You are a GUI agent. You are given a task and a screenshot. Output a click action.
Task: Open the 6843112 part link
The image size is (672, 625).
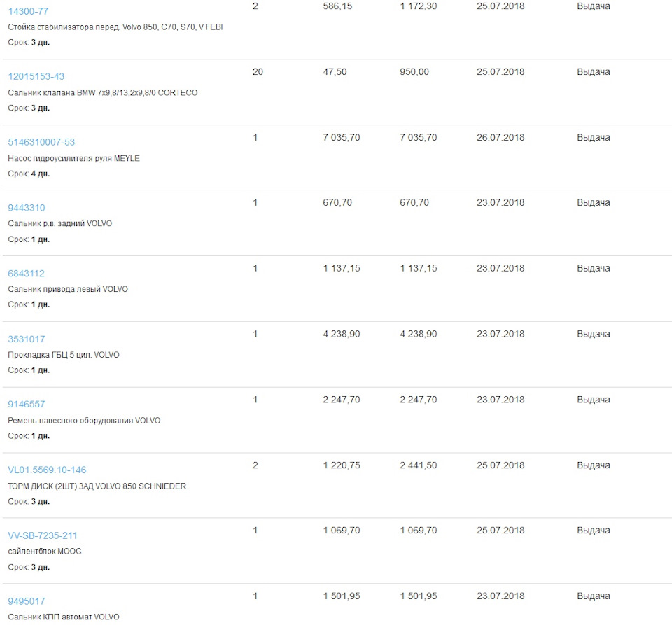pos(26,274)
